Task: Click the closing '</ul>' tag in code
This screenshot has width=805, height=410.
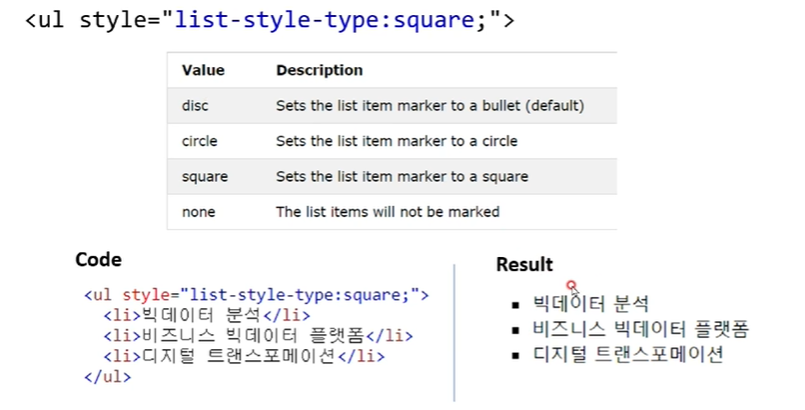Action: click(108, 377)
